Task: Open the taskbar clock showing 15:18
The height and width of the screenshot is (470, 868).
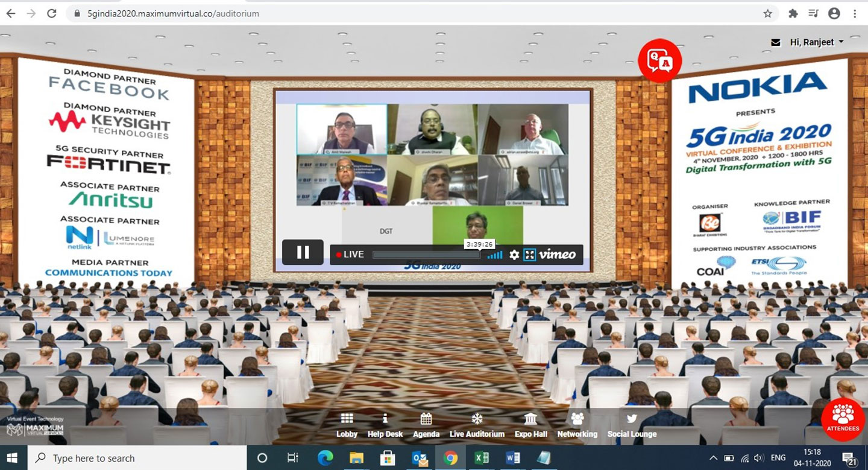Action: (813, 458)
